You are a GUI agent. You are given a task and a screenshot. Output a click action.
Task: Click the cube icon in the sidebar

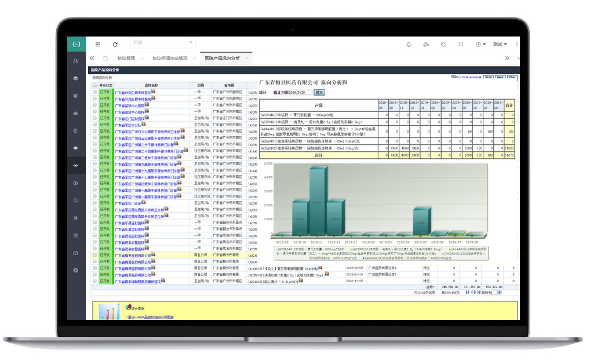point(75,78)
